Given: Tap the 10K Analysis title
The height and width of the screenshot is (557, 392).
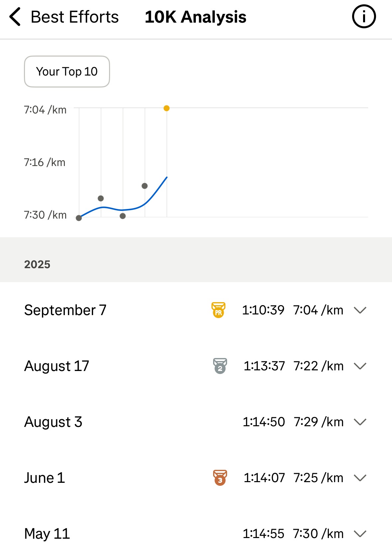Looking at the screenshot, I should click(196, 17).
